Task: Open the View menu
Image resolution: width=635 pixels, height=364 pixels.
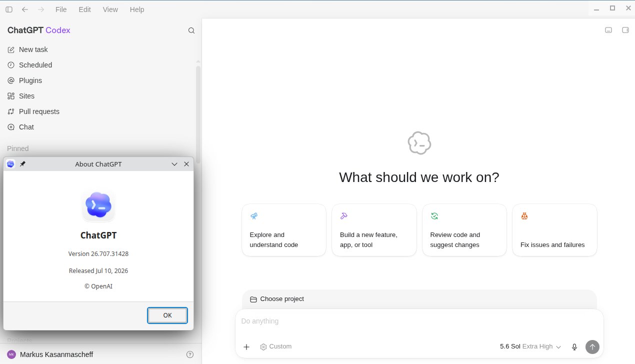Action: click(x=110, y=9)
